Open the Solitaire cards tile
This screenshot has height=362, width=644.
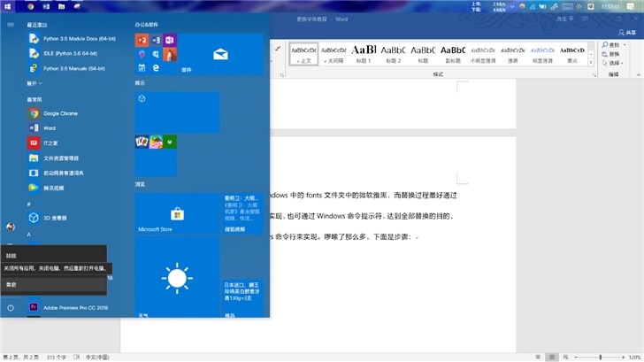pos(142,142)
